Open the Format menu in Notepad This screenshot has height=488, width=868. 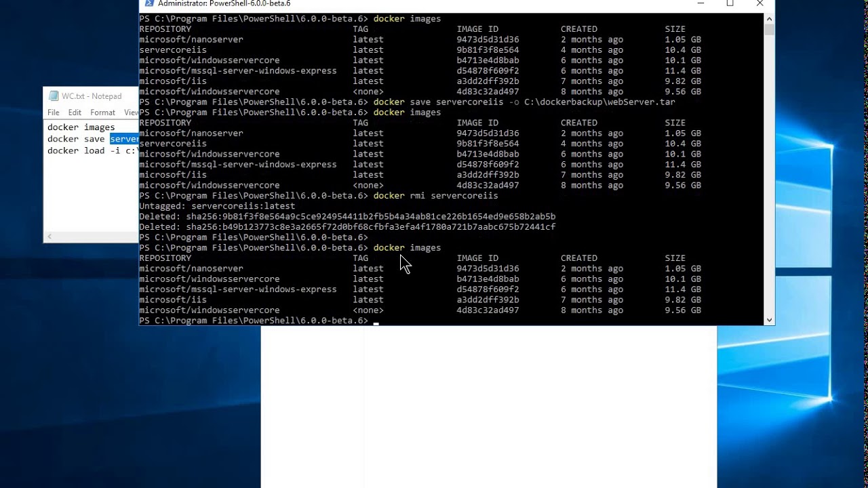click(x=102, y=113)
